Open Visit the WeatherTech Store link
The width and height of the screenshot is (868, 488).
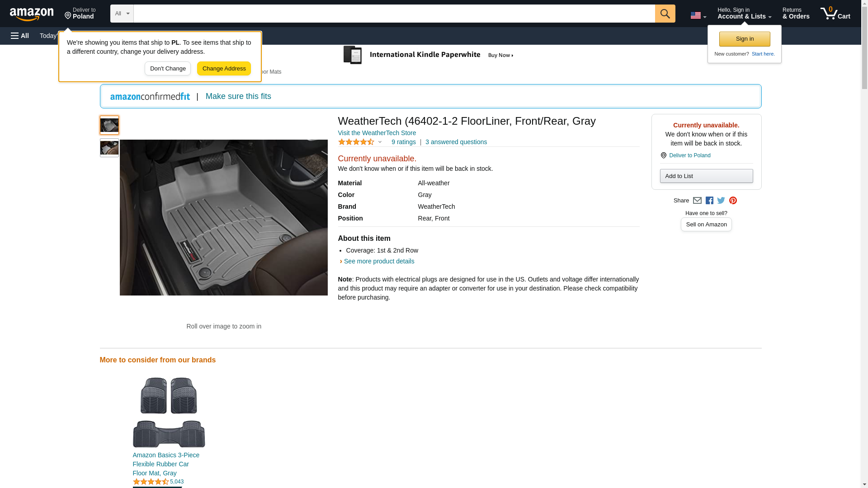click(377, 133)
